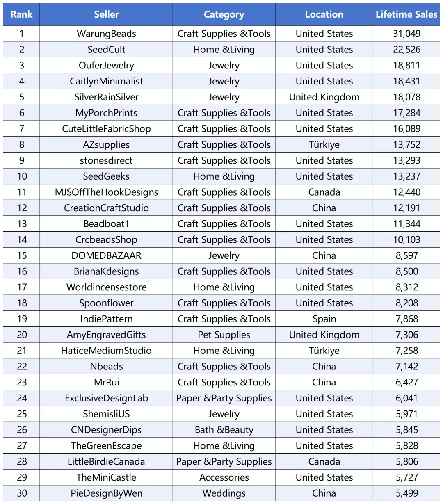This screenshot has width=443, height=504.
Task: Click the Spain location cell
Action: click(324, 319)
